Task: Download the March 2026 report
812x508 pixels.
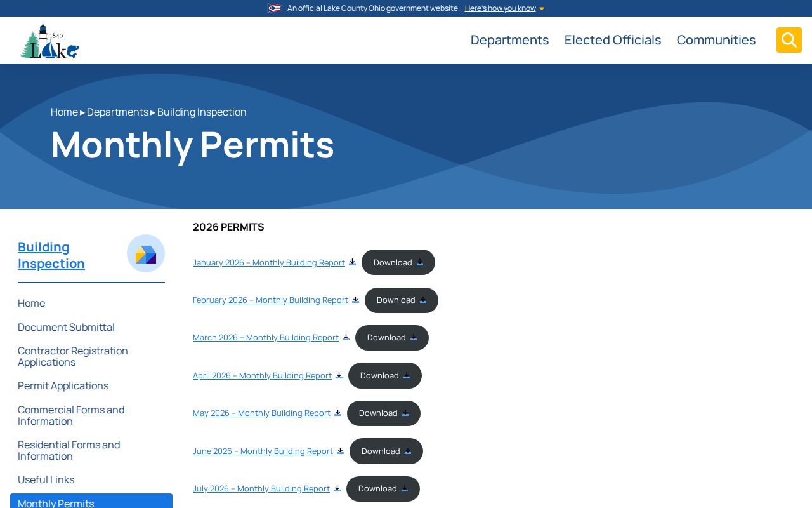Action: click(392, 337)
